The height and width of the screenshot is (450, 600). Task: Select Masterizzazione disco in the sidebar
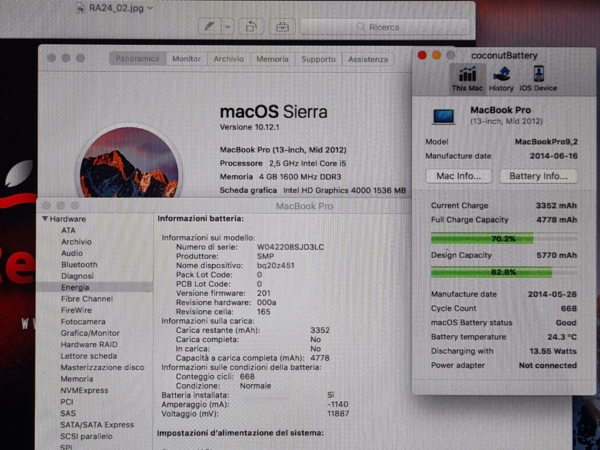pyautogui.click(x=103, y=367)
